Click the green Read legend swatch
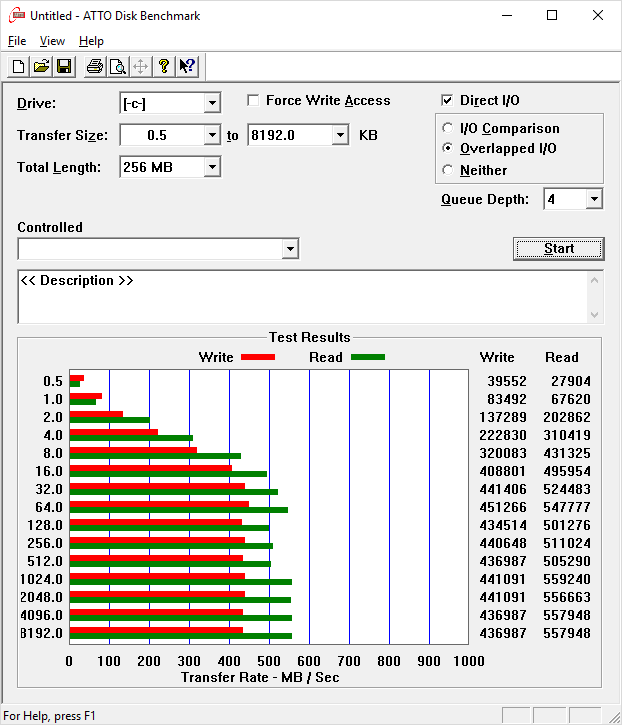The height and width of the screenshot is (725, 622). tap(368, 357)
